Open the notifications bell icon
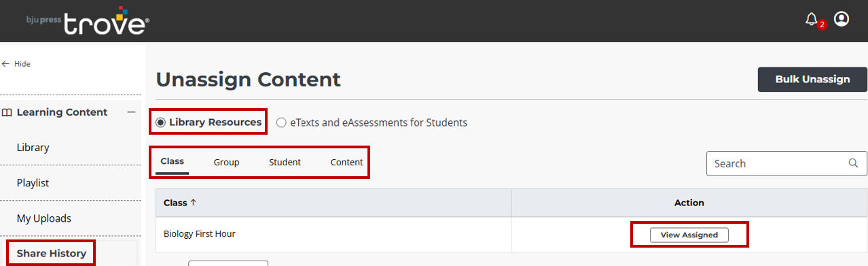 click(811, 19)
